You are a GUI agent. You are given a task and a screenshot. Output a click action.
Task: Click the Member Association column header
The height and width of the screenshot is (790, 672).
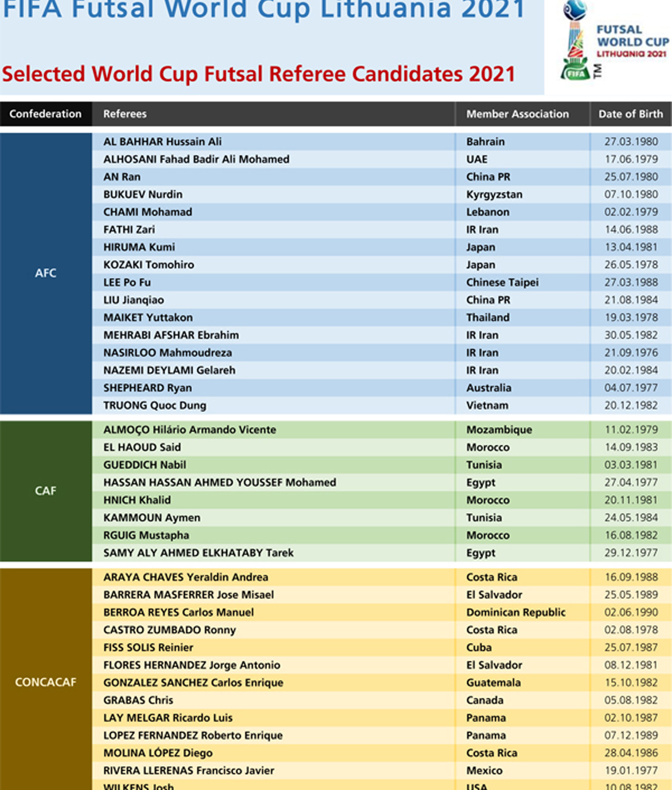(522, 114)
